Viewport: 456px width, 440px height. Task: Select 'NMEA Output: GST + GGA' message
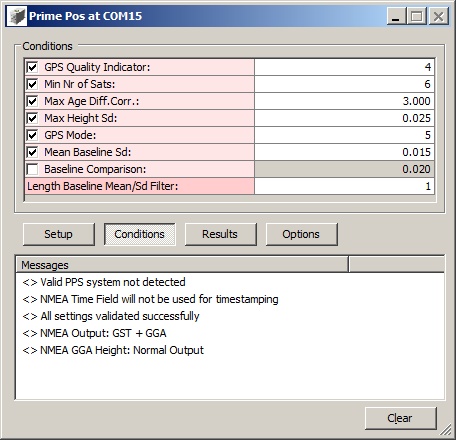point(94,333)
